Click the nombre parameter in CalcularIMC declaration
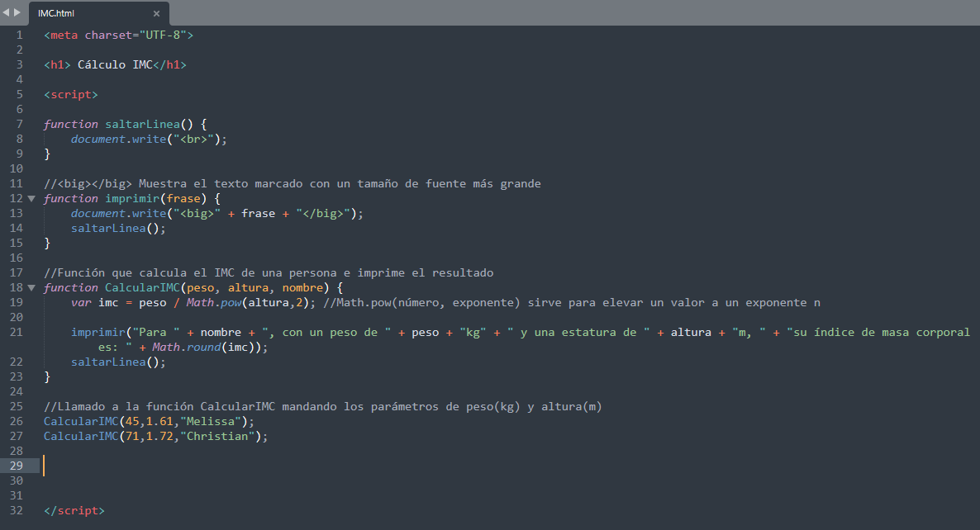 tap(302, 288)
